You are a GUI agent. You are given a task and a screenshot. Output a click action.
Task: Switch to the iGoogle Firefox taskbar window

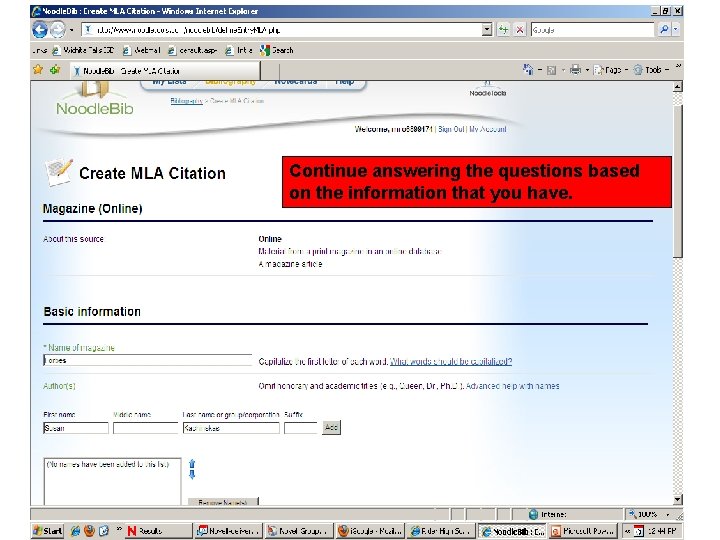(x=370, y=531)
